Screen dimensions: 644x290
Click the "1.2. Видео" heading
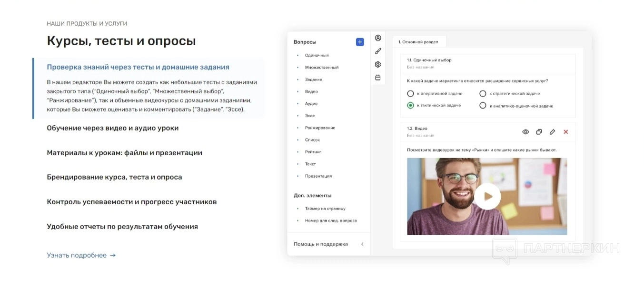click(417, 129)
